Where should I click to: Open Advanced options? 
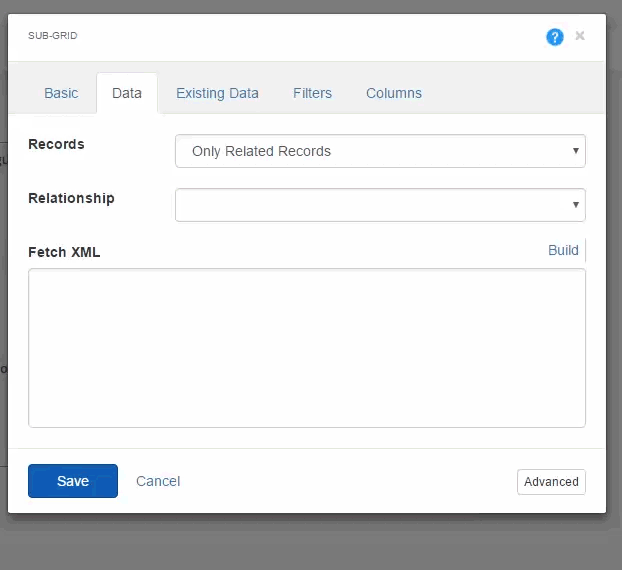[x=551, y=482]
